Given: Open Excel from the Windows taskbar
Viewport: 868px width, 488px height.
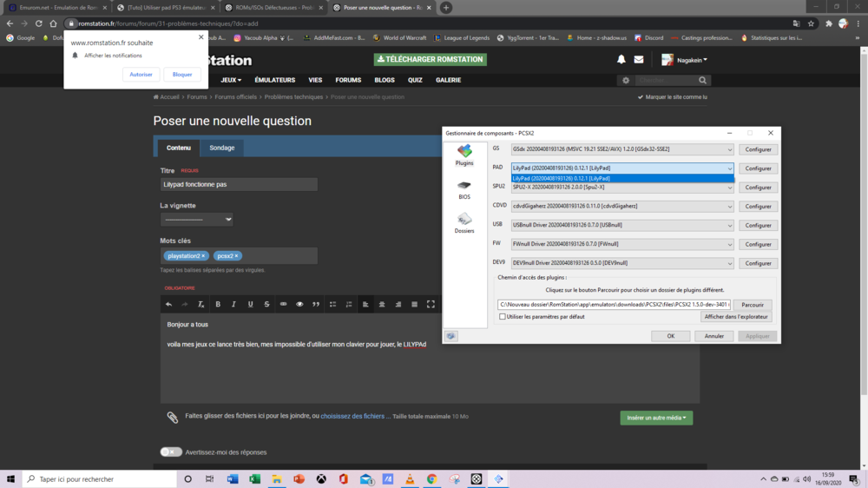Looking at the screenshot, I should [x=254, y=479].
